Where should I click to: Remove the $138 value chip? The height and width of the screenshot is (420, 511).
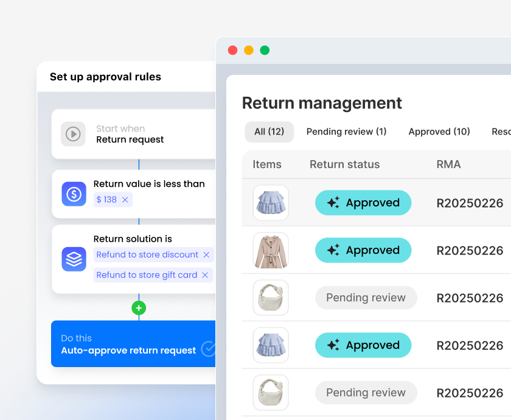point(127,199)
